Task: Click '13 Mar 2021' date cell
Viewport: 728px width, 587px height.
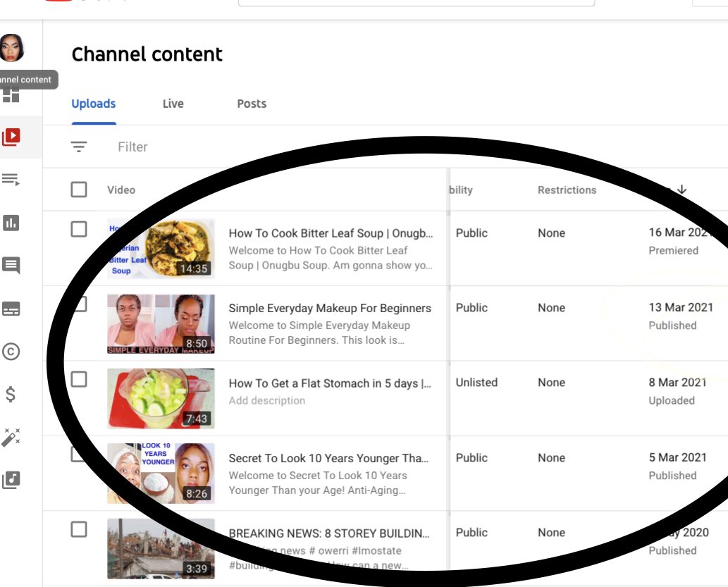Action: (681, 307)
